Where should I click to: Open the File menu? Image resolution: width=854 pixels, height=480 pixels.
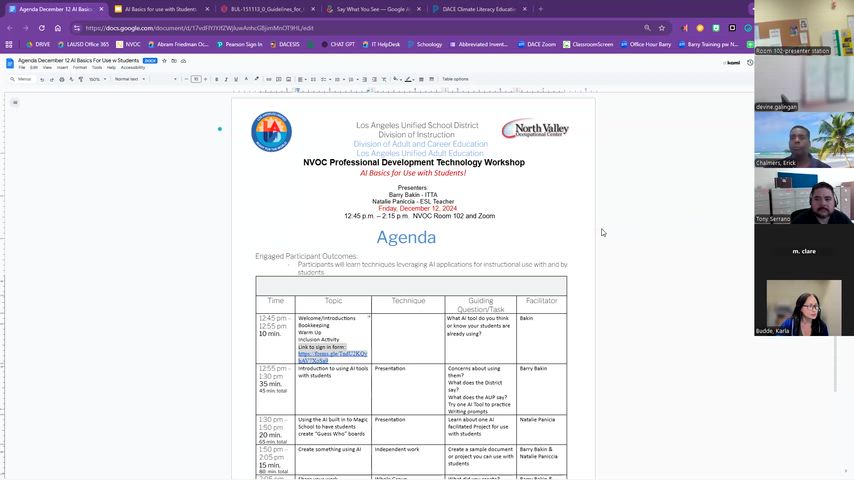coord(22,68)
